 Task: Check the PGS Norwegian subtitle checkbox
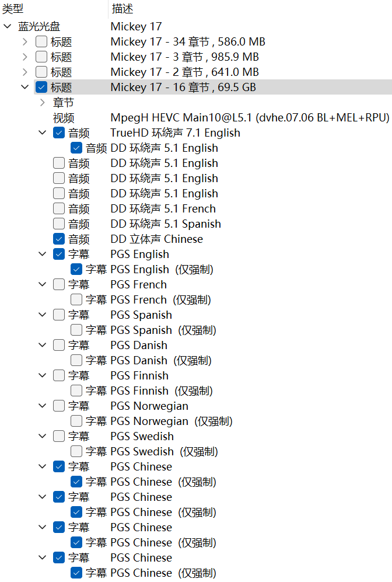click(x=58, y=406)
